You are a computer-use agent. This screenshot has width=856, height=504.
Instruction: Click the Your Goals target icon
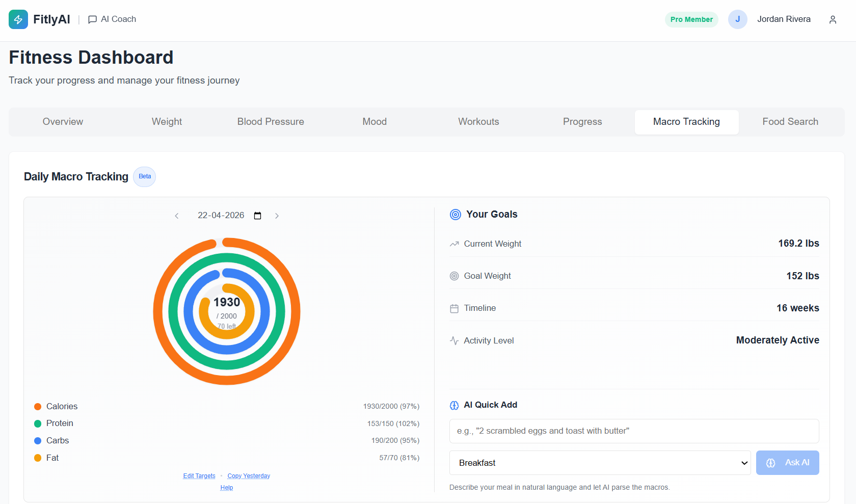454,214
